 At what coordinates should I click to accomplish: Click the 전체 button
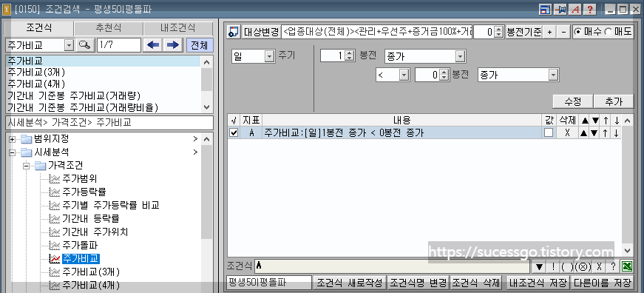click(199, 45)
